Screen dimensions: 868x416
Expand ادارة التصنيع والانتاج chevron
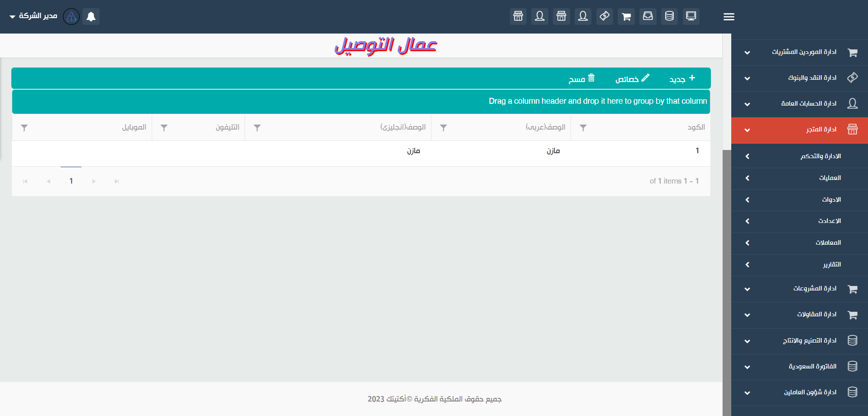pyautogui.click(x=747, y=341)
